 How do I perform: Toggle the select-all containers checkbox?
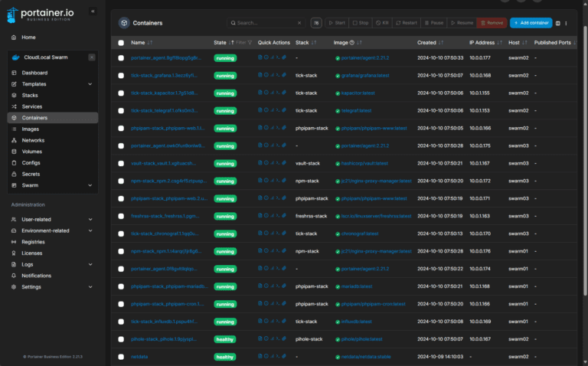(121, 43)
